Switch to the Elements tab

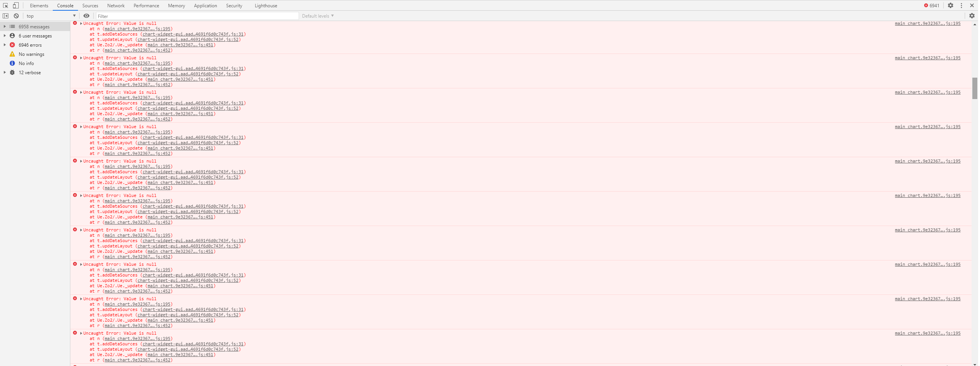click(x=39, y=5)
